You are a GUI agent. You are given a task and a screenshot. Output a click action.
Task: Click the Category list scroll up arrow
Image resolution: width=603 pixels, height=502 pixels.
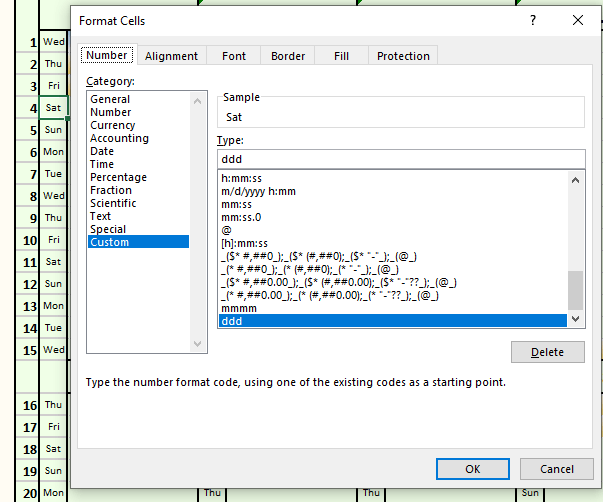pos(198,101)
